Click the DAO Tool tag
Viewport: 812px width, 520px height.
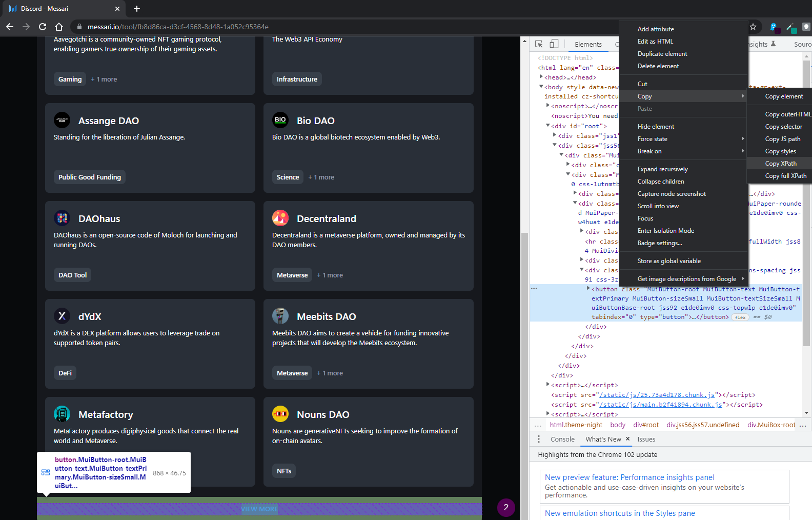72,275
